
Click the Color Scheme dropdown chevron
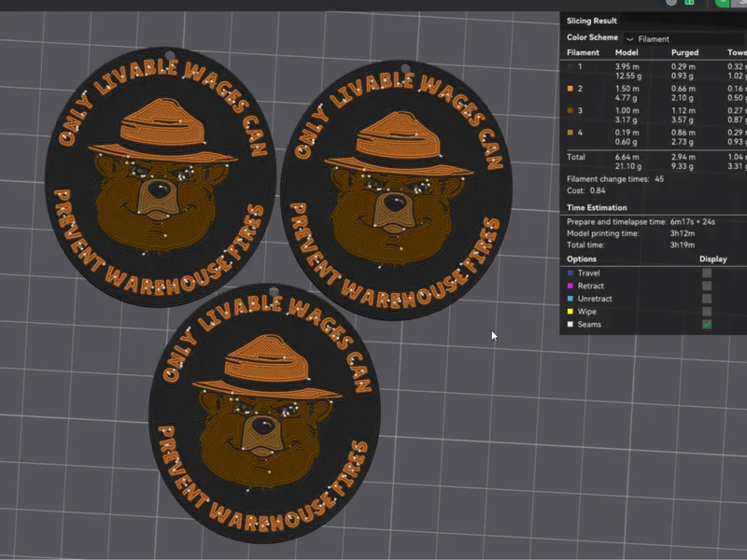[629, 39]
